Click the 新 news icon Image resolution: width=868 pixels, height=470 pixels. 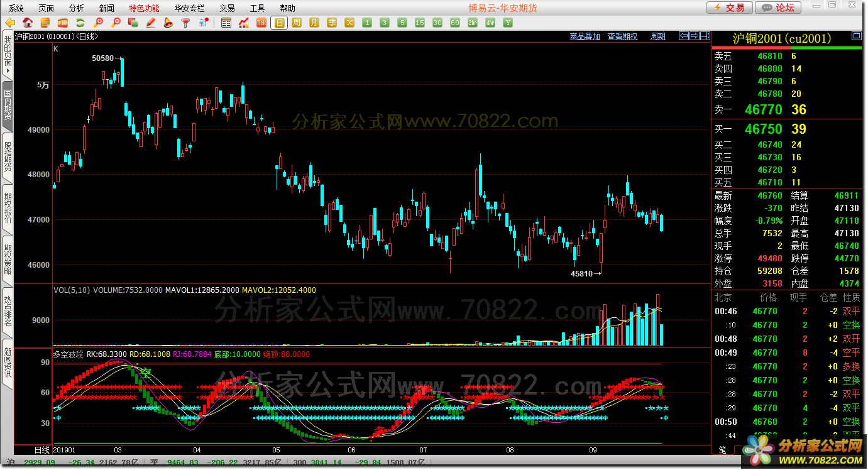(203, 23)
